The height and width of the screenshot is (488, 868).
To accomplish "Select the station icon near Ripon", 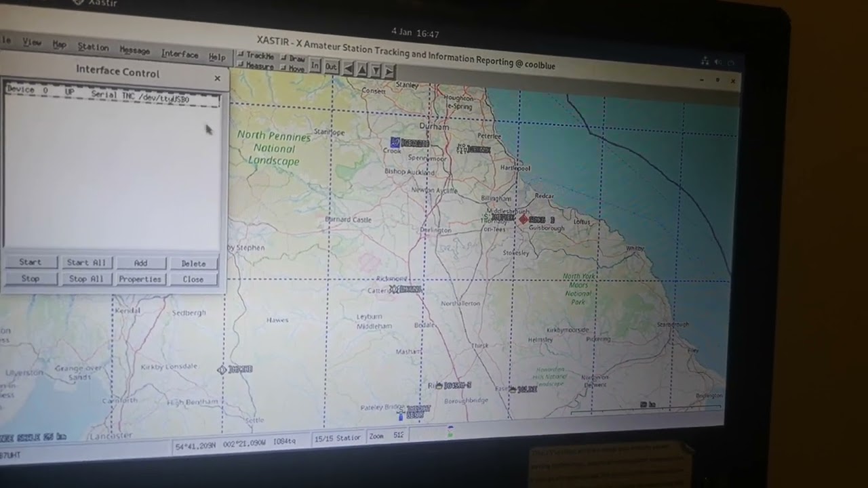I will (438, 386).
